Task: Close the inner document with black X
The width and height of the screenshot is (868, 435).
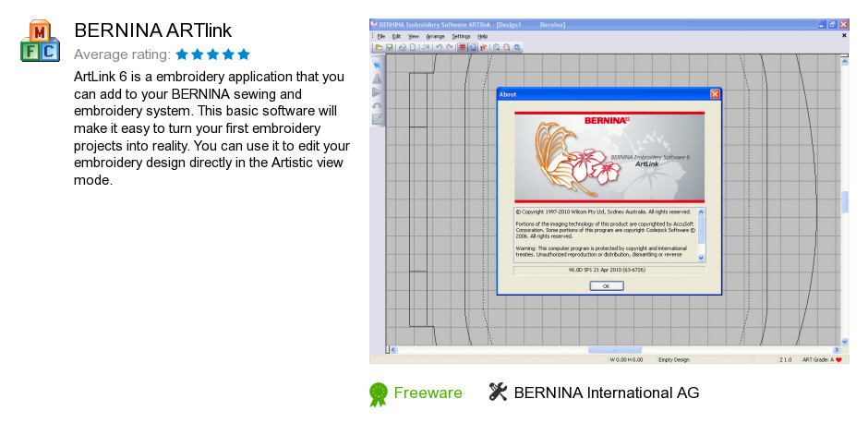Action: pyautogui.click(x=844, y=35)
